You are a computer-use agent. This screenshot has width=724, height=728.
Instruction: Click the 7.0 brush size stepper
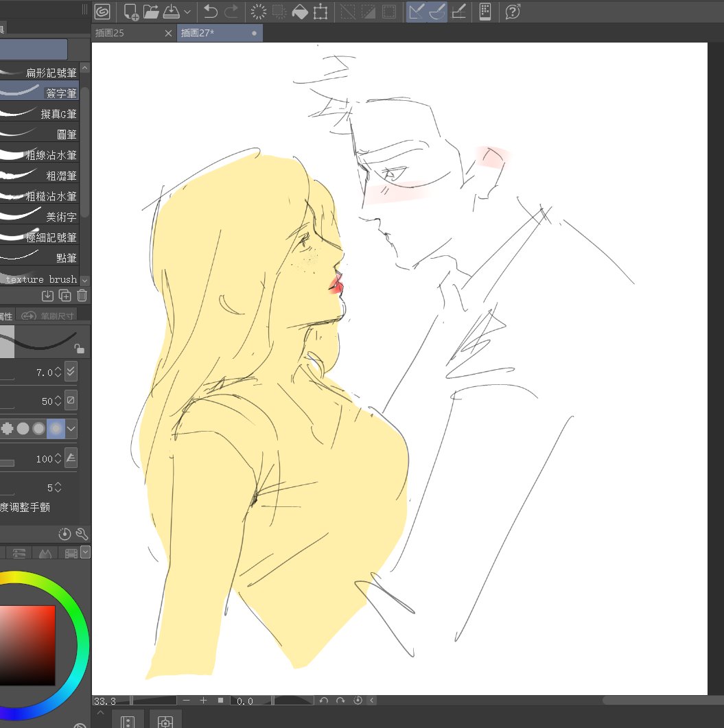(58, 372)
